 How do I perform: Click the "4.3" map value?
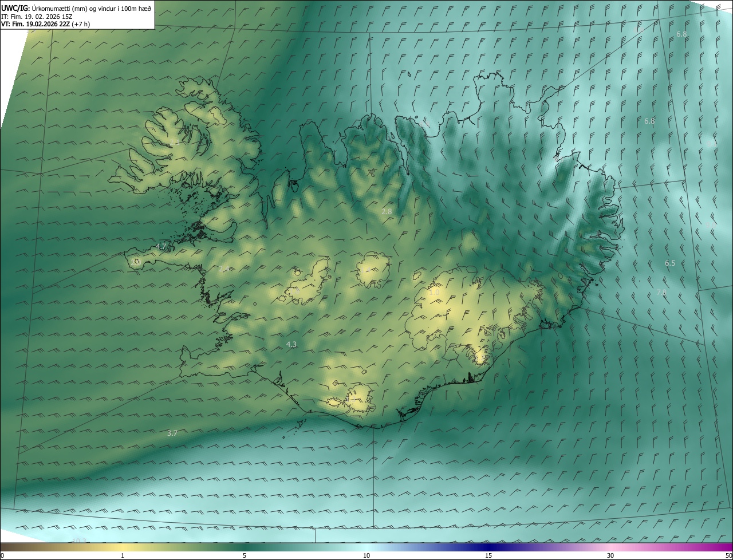pos(291,344)
